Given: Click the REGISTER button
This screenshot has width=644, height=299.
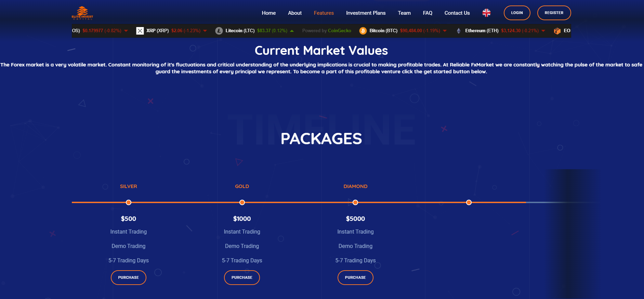Looking at the screenshot, I should 554,13.
